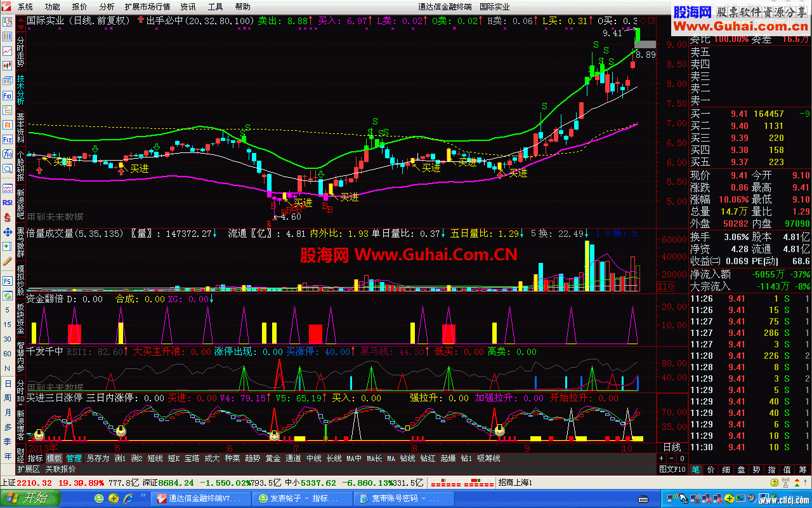Click the quote list icon atop the sidebar
The width and height of the screenshot is (812, 508).
pos(7,21)
